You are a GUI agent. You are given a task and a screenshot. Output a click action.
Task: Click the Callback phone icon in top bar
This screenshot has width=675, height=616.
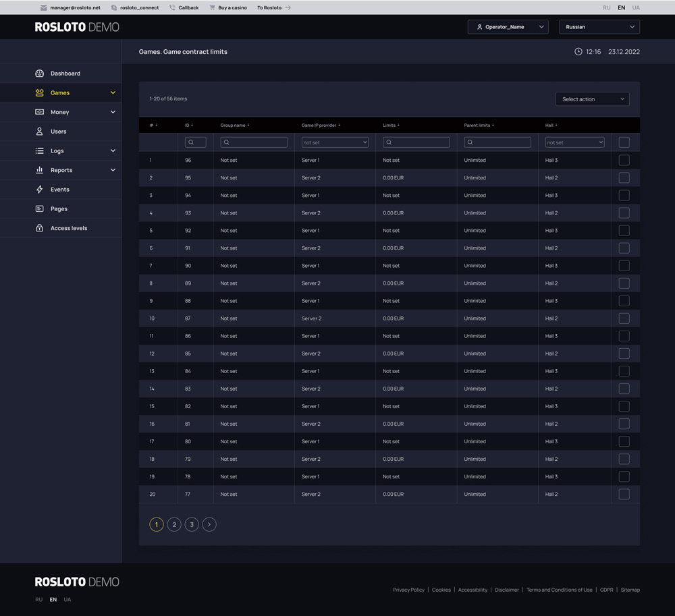(x=172, y=8)
